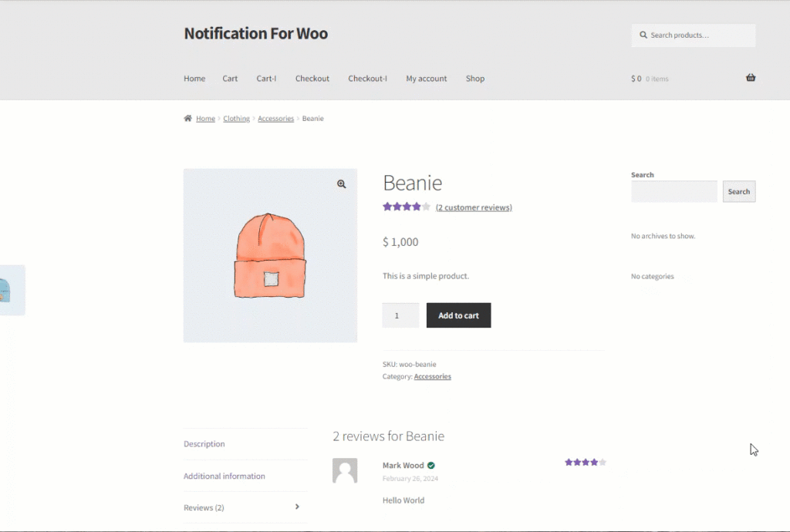Click the search magnifier icon in header

[643, 35]
